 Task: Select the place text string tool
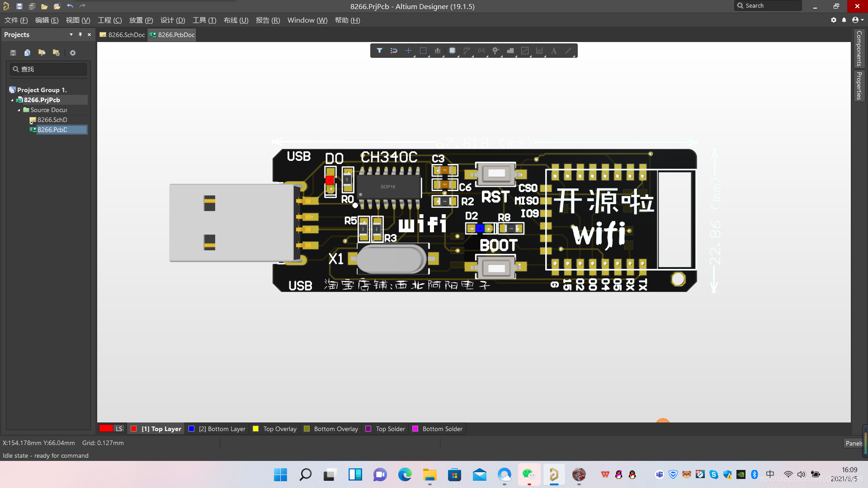pos(554,51)
